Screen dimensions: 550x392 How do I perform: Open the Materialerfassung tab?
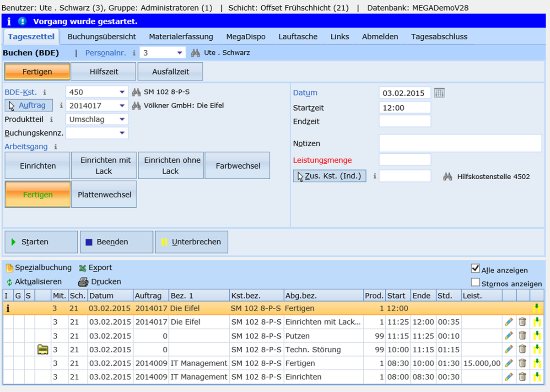[x=181, y=37]
